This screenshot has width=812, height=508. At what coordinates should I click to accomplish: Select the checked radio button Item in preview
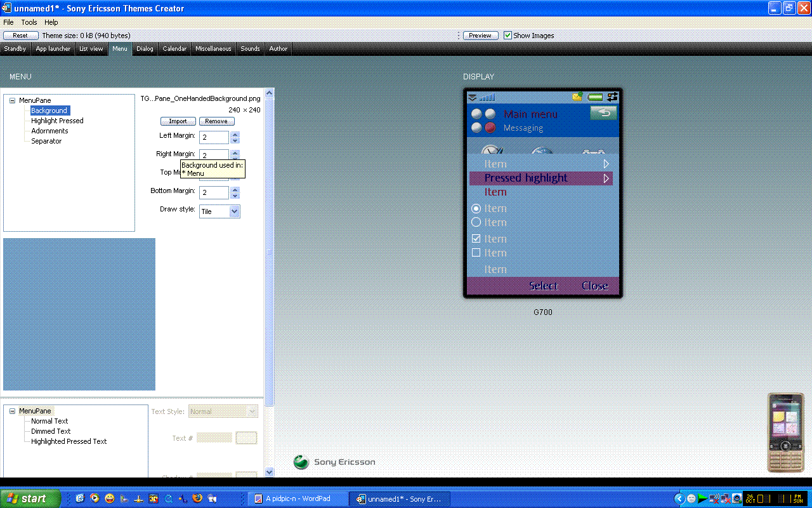click(476, 208)
